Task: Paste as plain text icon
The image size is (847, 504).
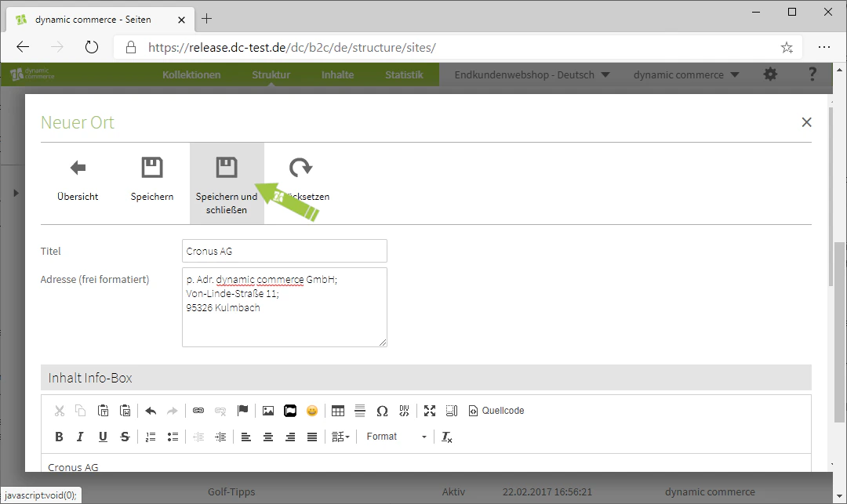Action: click(104, 411)
